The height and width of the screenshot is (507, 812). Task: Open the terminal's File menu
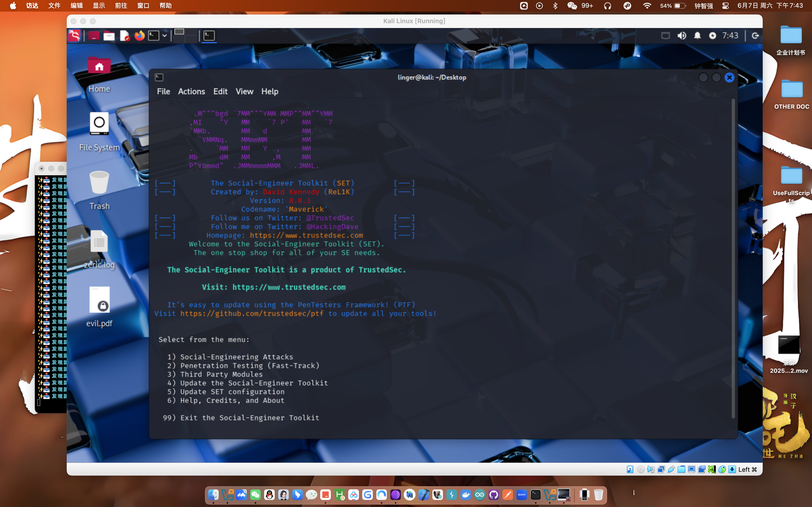click(163, 91)
